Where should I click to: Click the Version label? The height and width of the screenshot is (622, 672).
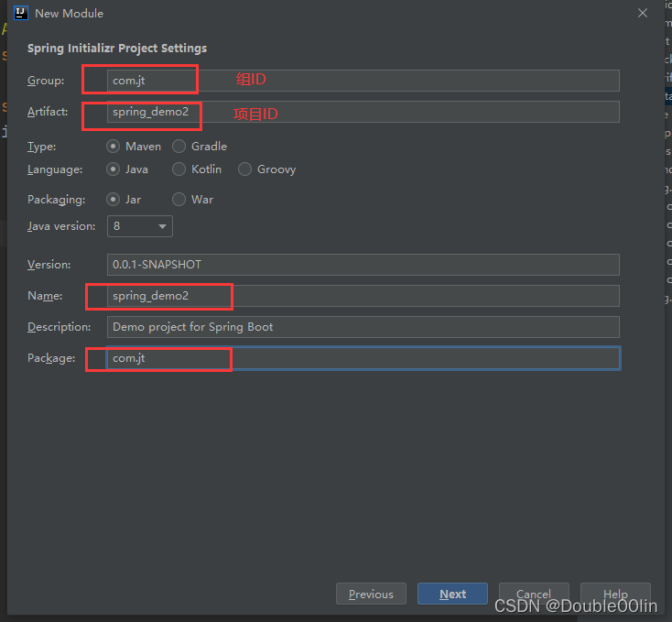tap(49, 265)
